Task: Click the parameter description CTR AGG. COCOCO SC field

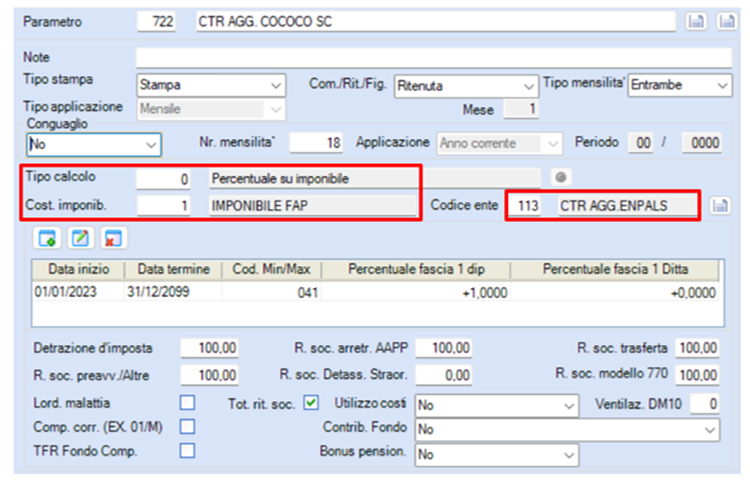Action: coord(436,22)
